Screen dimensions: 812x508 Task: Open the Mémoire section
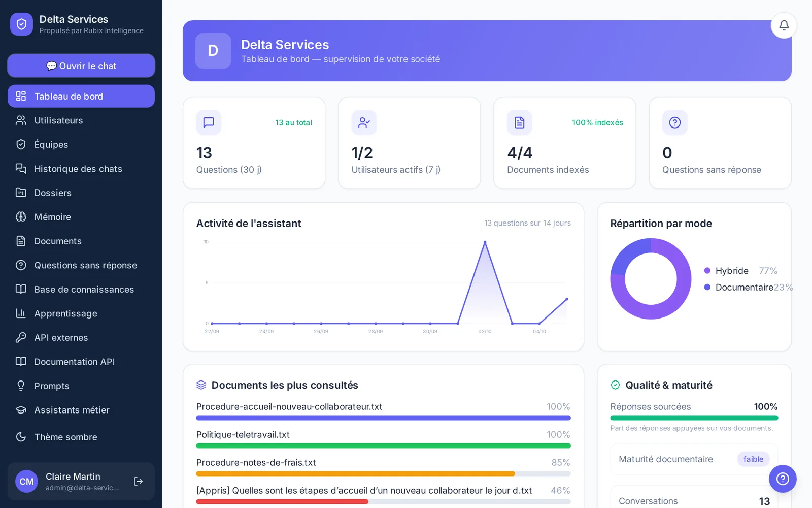point(81,217)
